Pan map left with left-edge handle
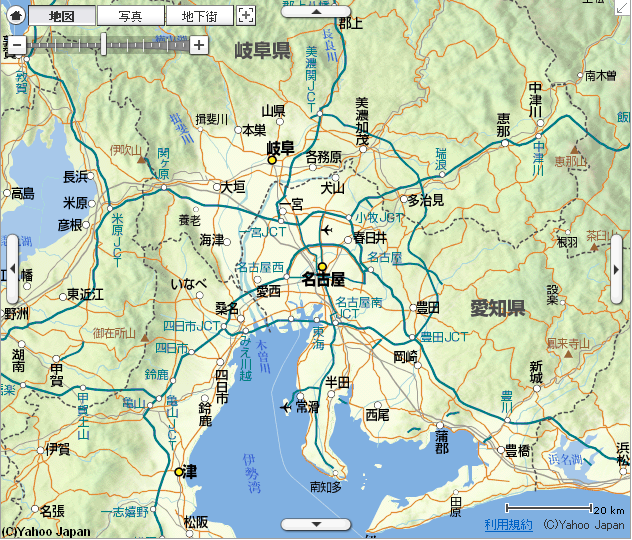The width and height of the screenshot is (632, 540). 11,270
